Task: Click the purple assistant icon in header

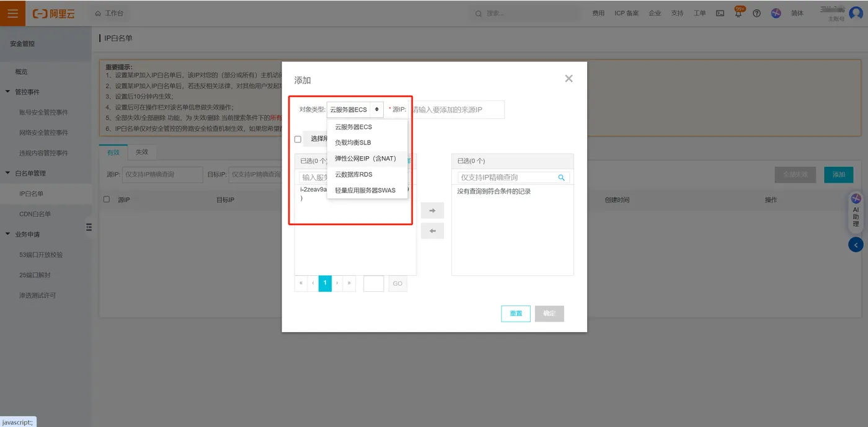Action: pos(776,13)
